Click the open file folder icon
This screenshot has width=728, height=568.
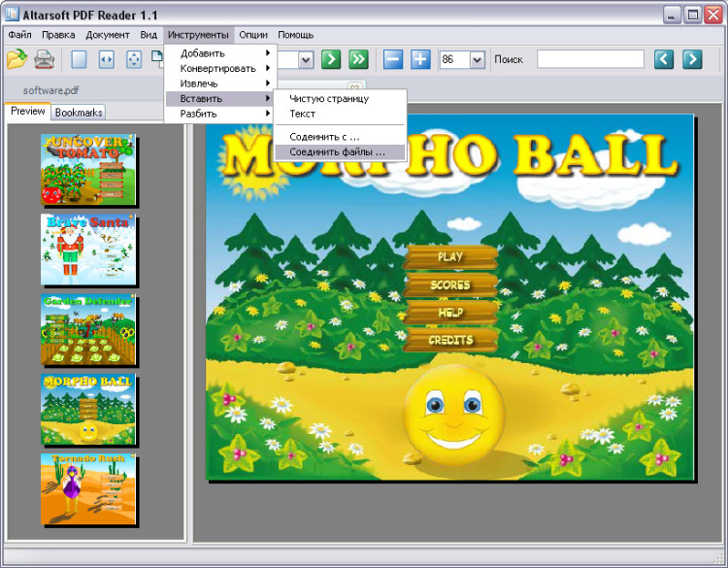click(17, 59)
